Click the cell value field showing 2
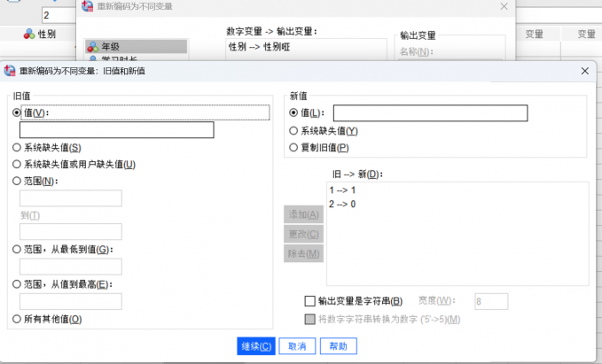 (x=59, y=15)
